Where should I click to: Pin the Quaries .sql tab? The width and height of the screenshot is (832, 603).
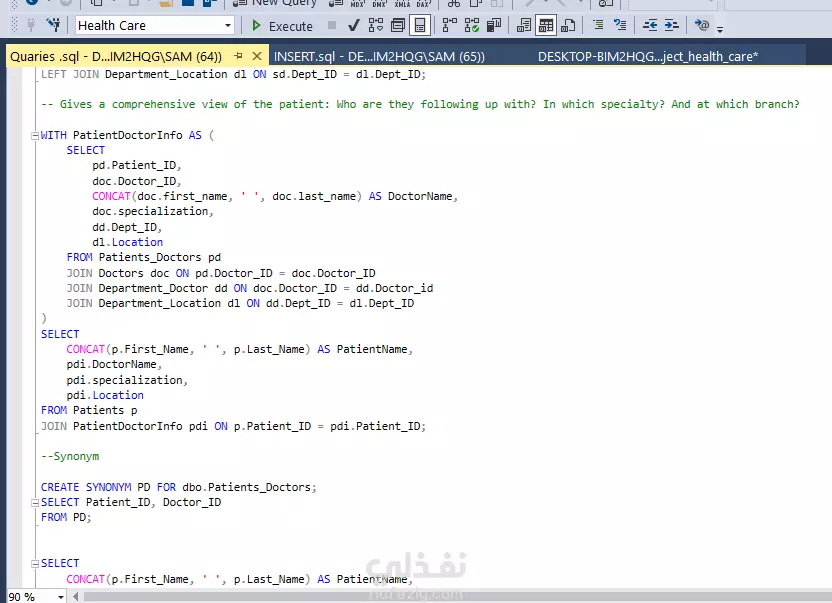pyautogui.click(x=238, y=56)
